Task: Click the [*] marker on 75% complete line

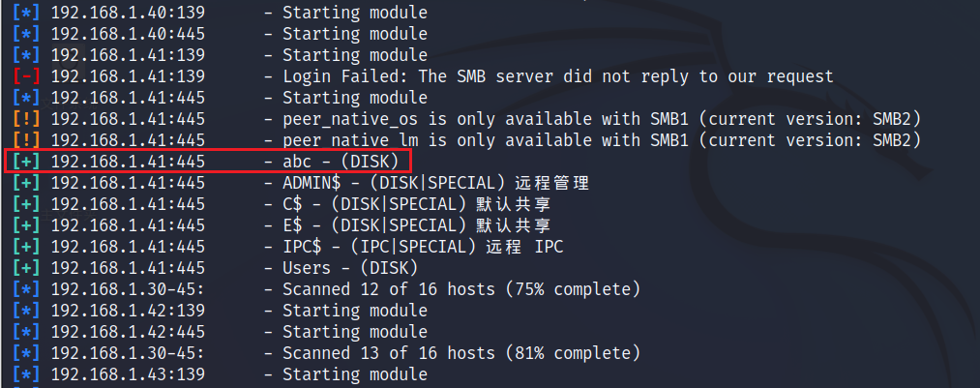Action: (x=27, y=289)
